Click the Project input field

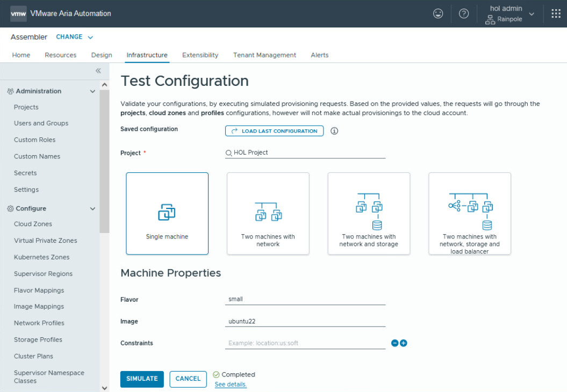coord(305,153)
